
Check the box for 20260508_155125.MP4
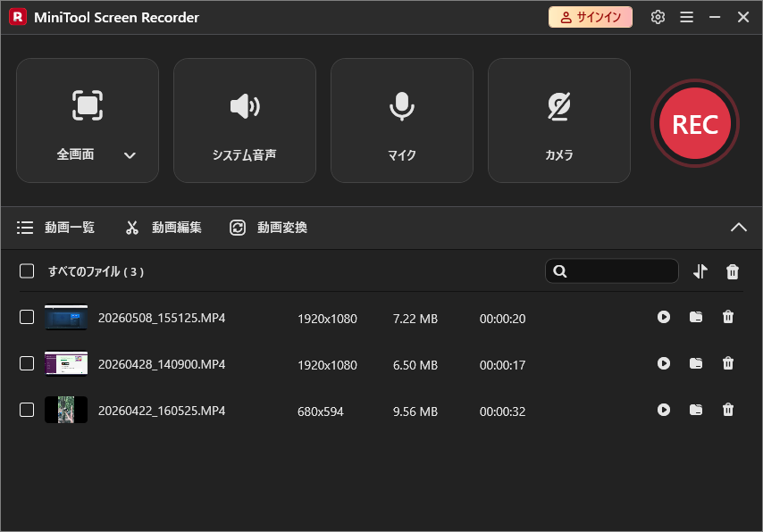[27, 317]
